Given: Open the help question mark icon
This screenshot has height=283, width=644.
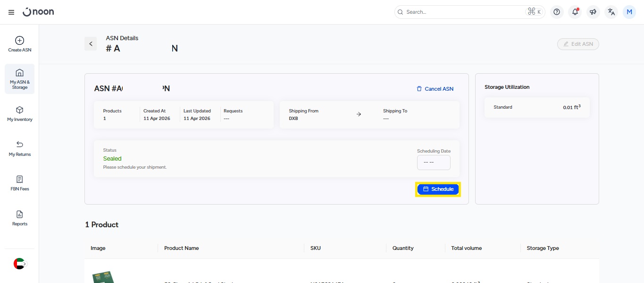Looking at the screenshot, I should [557, 12].
